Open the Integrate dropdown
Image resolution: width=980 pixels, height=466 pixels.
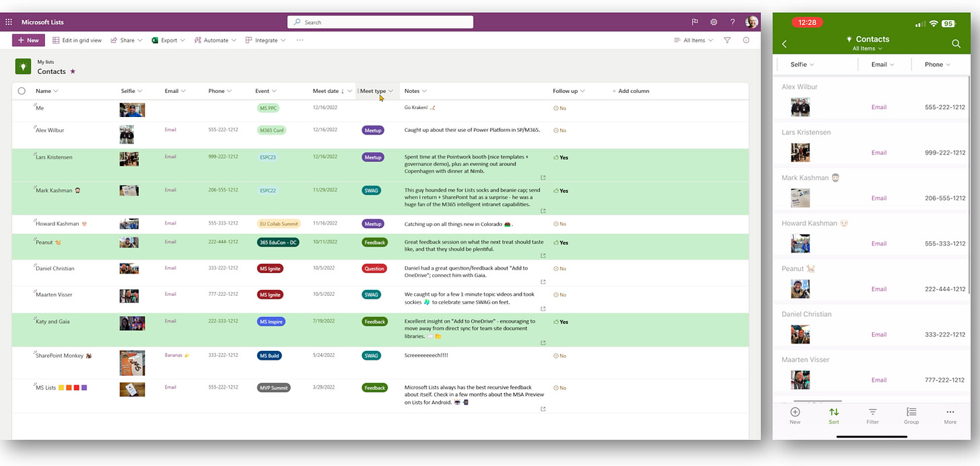(265, 40)
